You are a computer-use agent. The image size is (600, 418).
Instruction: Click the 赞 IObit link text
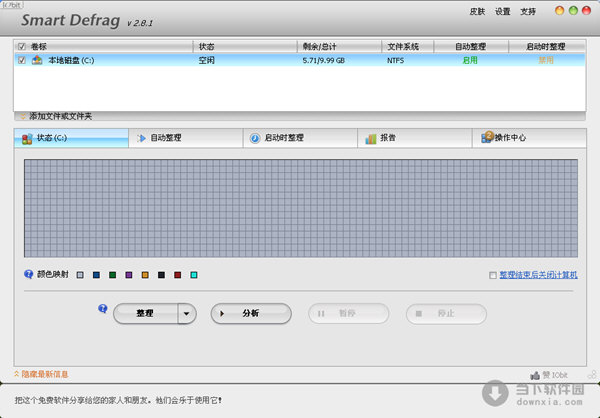pyautogui.click(x=555, y=375)
